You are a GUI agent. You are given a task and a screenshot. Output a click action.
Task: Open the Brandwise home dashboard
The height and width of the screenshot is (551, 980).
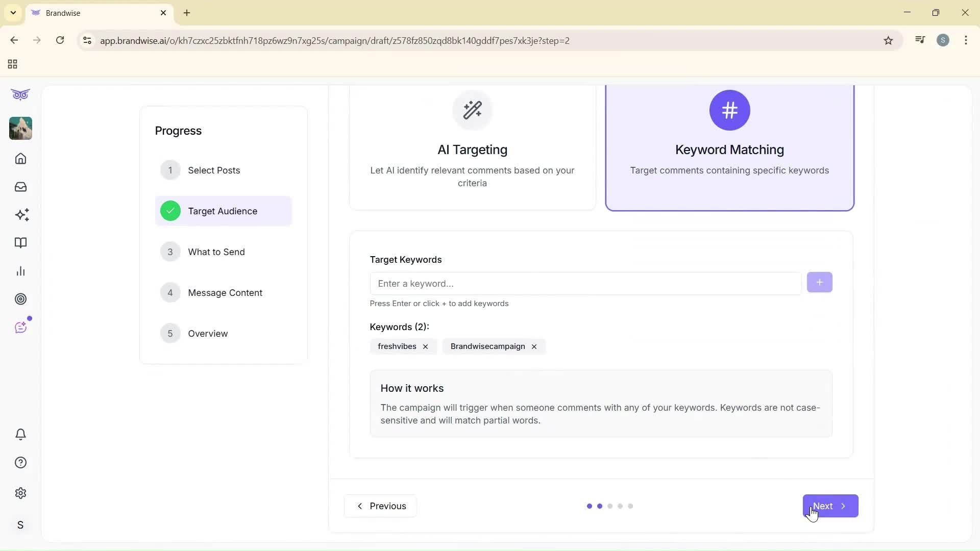point(20,159)
